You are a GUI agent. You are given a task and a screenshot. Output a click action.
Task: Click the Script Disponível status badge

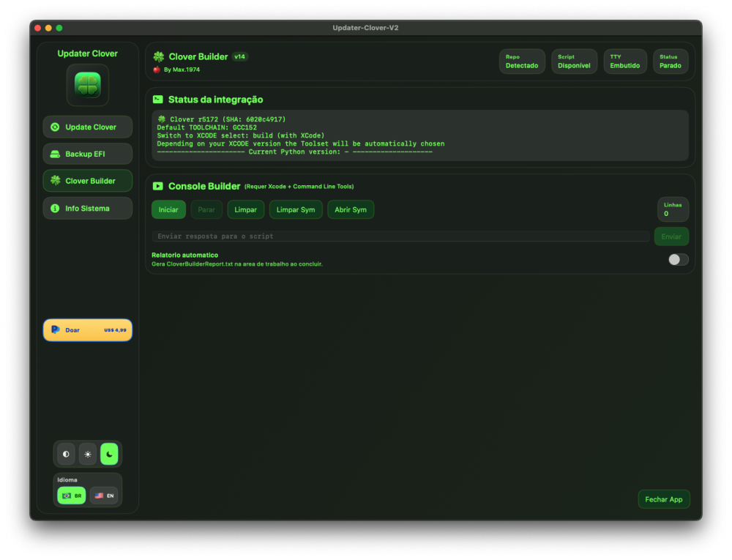[x=574, y=61]
